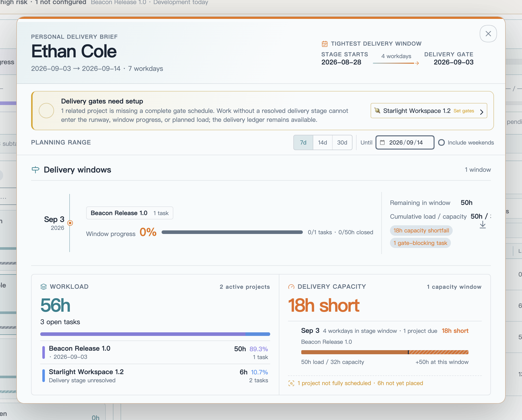Click the Until date field 2026/09/14

[x=405, y=142]
